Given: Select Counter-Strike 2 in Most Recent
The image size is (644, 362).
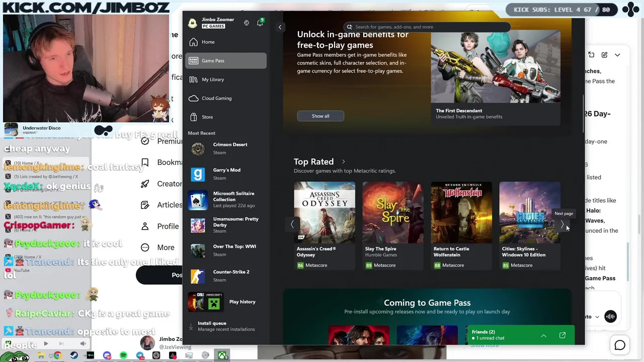Looking at the screenshot, I should coord(226,276).
